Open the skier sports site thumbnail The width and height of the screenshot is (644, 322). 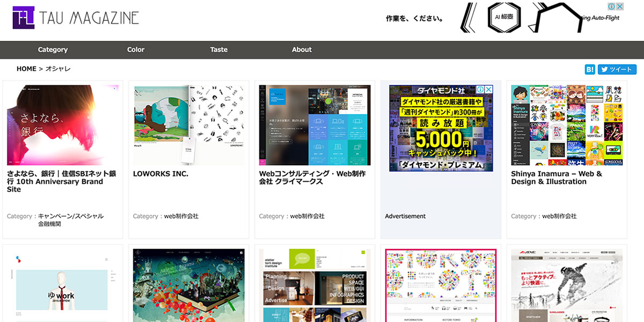coord(567,284)
